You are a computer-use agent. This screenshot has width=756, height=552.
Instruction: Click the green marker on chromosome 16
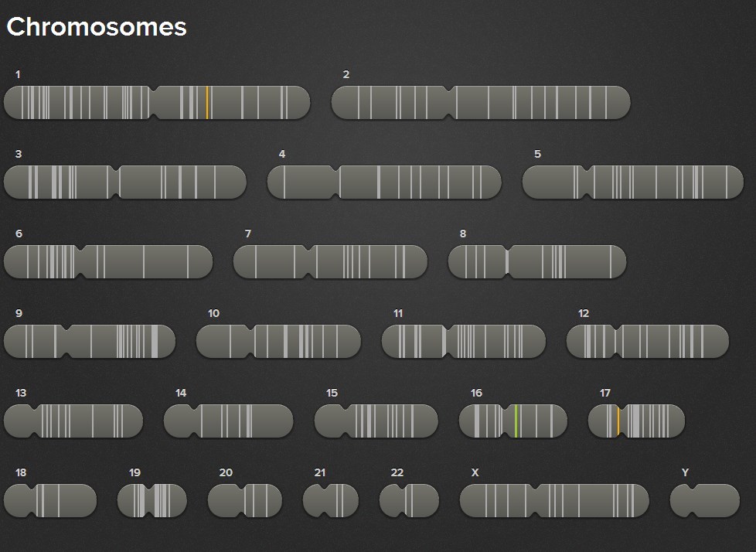[516, 421]
